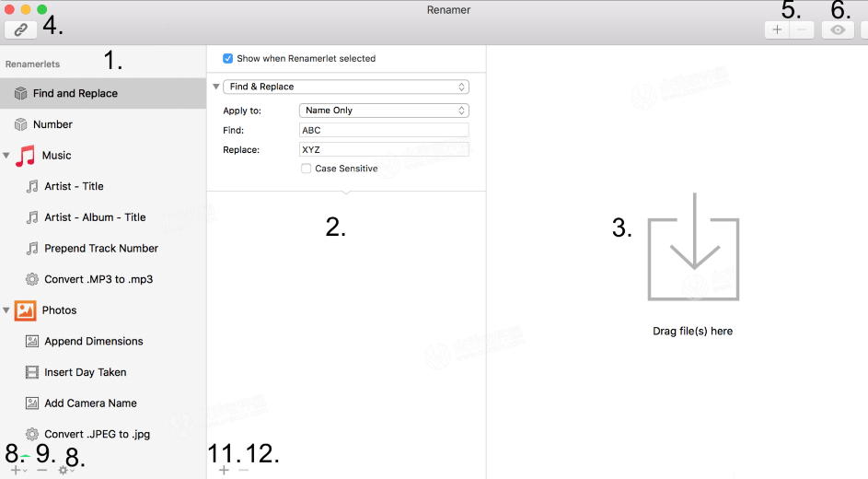Click the Find and Replace box icon
Viewport: 868px width, 479px height.
click(x=20, y=93)
